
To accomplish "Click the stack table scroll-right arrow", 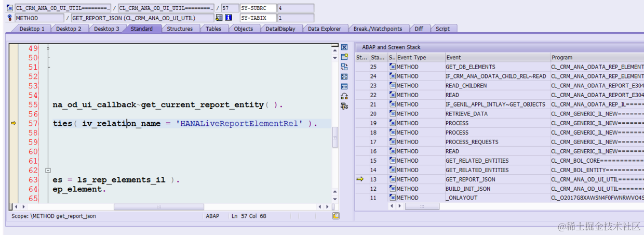I will pyautogui.click(x=399, y=206).
